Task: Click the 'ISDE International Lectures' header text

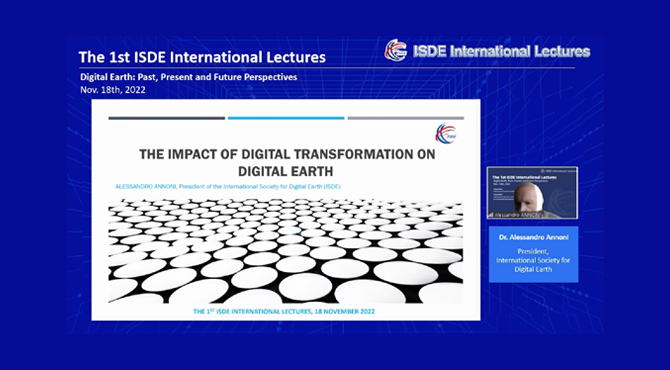Action: click(x=501, y=51)
